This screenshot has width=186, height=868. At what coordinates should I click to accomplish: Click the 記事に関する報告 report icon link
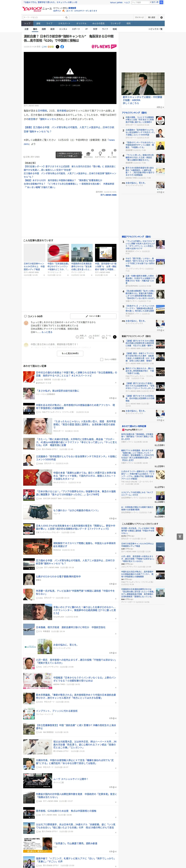[x=31, y=157]
